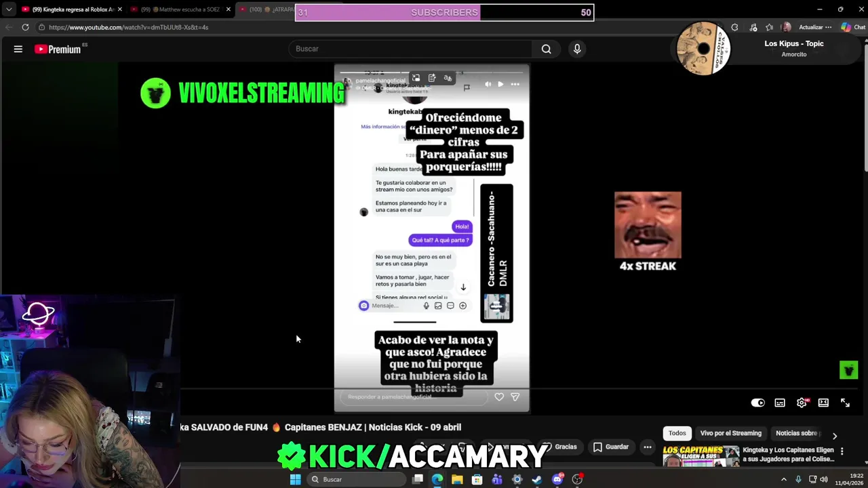
Task: Click the down arrow in the chat
Action: coord(463,287)
